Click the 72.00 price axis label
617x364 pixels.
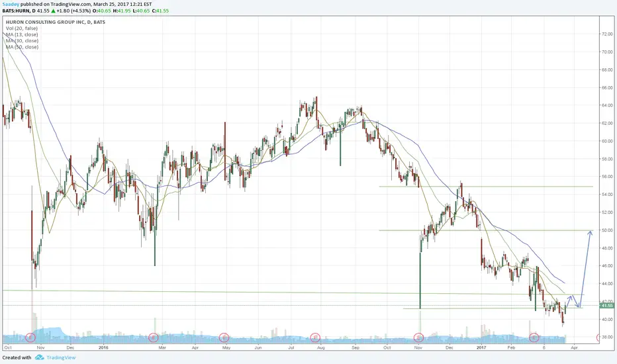tap(607, 34)
